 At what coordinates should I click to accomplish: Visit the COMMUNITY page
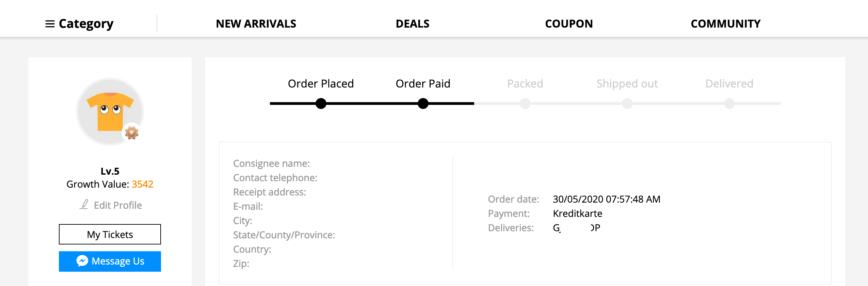click(x=725, y=24)
